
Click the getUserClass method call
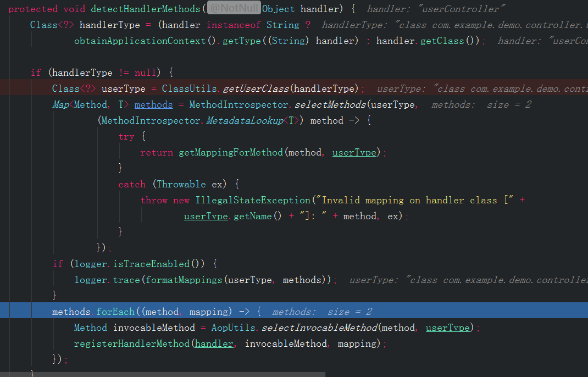pos(256,89)
